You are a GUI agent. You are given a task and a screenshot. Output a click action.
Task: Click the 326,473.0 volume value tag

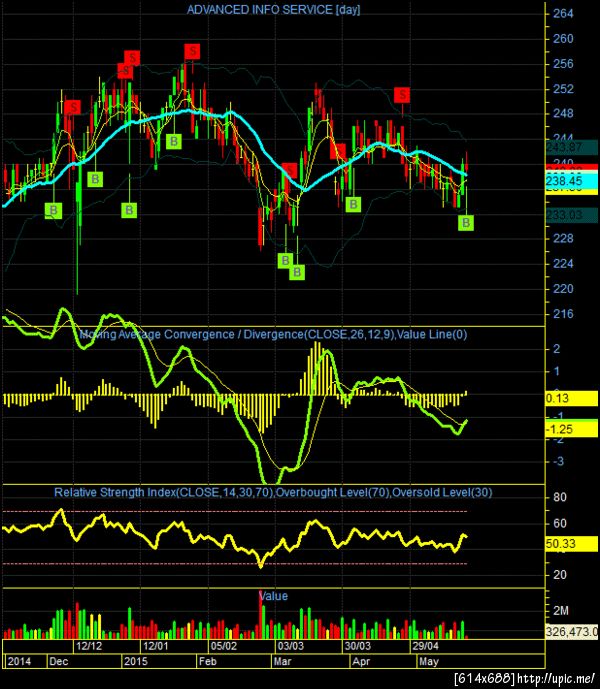(571, 632)
